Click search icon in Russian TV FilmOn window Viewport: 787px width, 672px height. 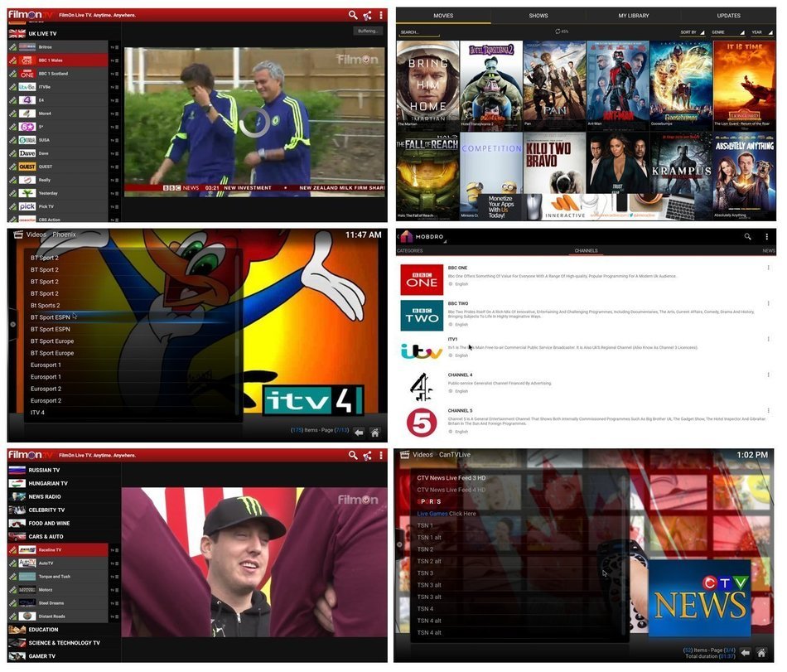[353, 456]
